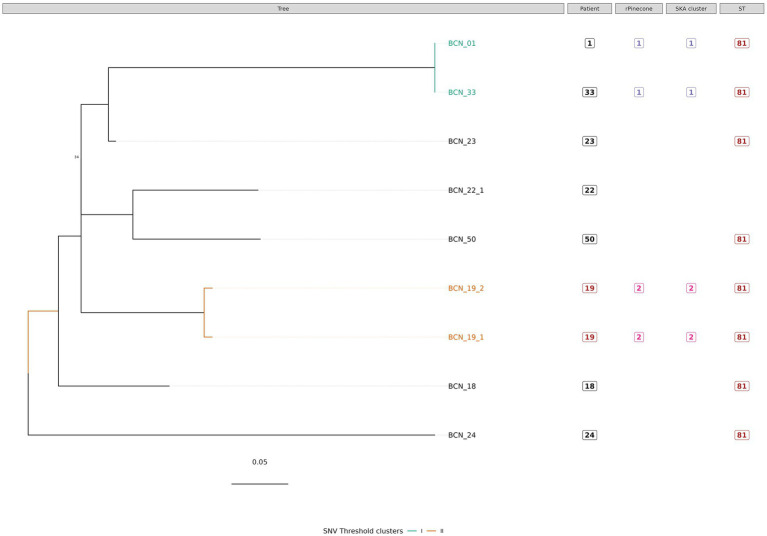Select the BCN_22_1 tip label
This screenshot has width=767, height=536.
[466, 190]
